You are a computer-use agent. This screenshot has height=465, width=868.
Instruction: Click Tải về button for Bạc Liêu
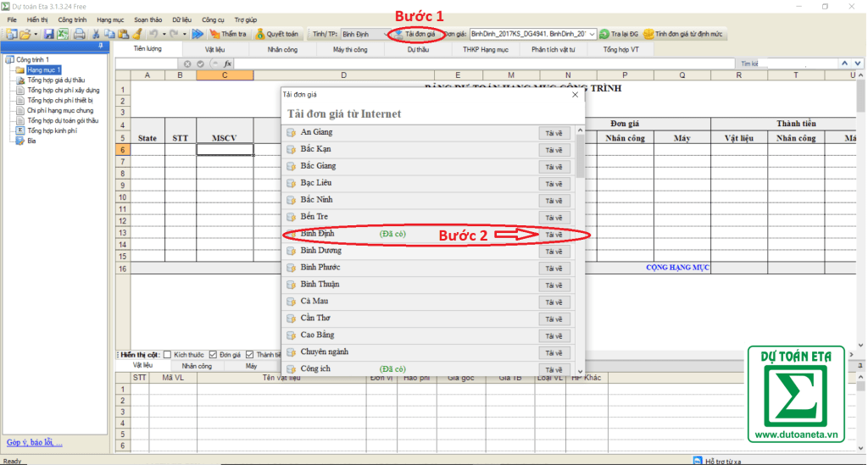(x=554, y=184)
